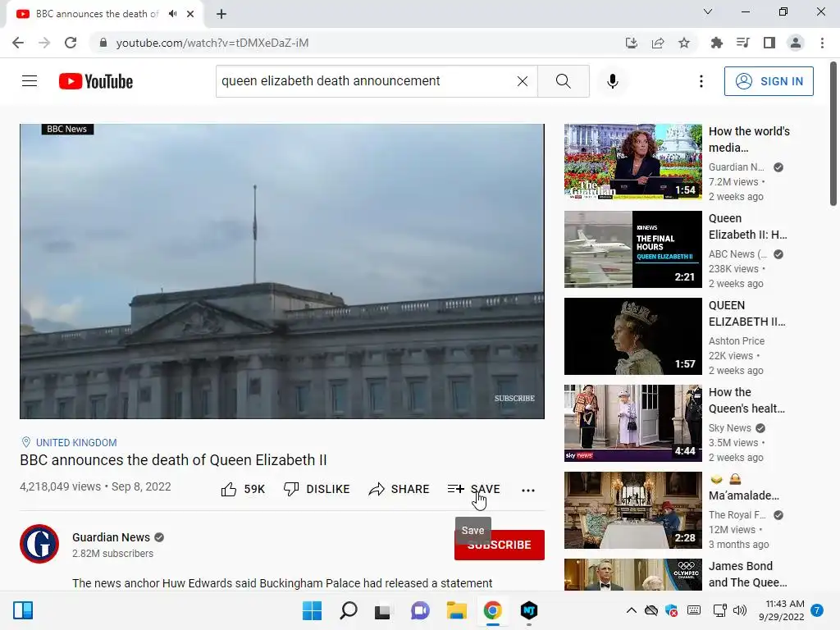Viewport: 840px width, 630px height.
Task: Click SUBSCRIBE watermark in video corner
Action: (x=514, y=398)
